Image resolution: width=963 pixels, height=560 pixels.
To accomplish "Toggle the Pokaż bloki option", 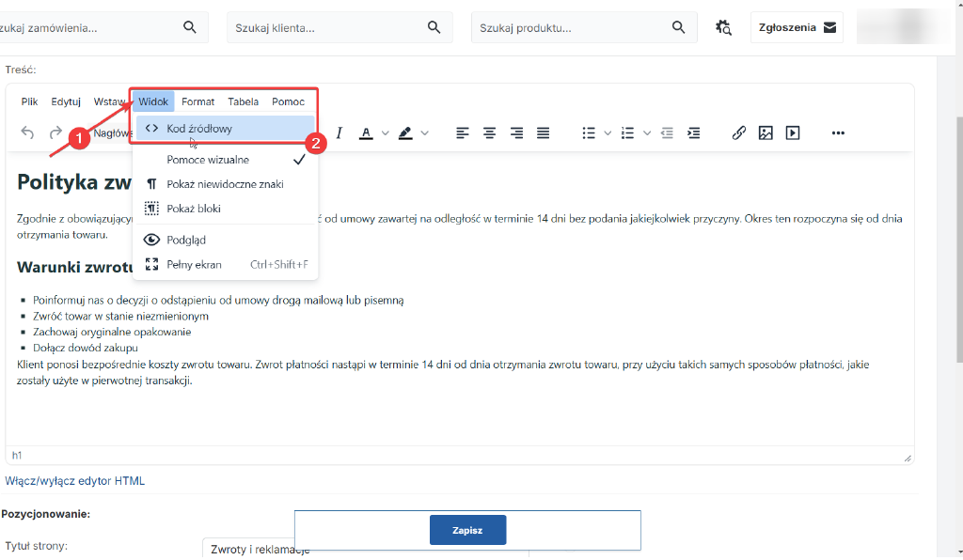I will point(226,209).
